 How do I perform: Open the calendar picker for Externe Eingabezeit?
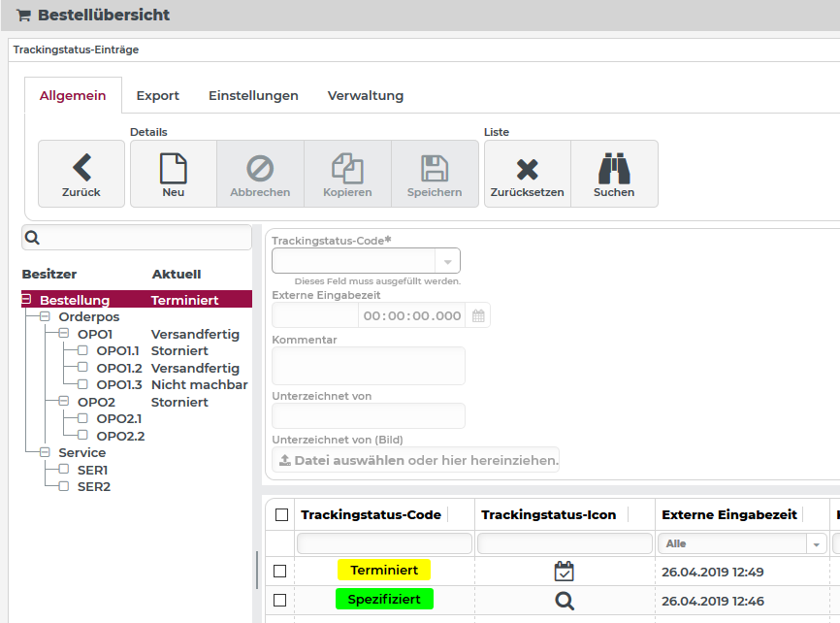tap(478, 315)
